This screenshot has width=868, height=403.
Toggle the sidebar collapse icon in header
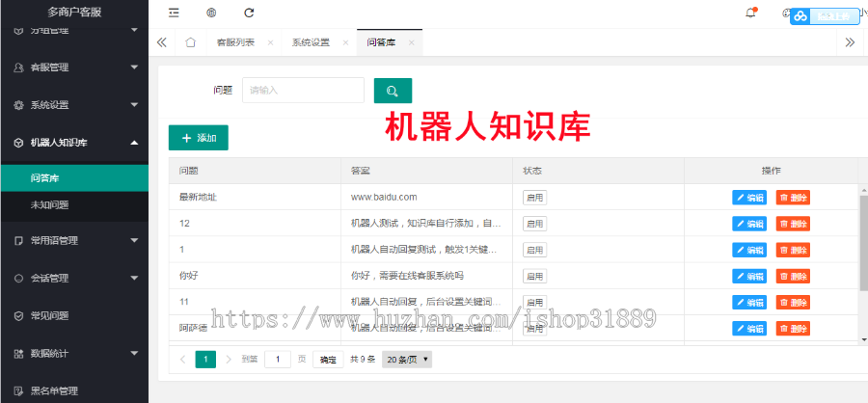(174, 13)
